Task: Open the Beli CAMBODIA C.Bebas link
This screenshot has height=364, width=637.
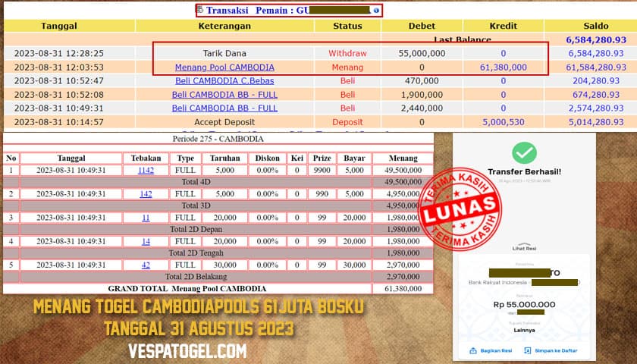Action: pos(224,80)
